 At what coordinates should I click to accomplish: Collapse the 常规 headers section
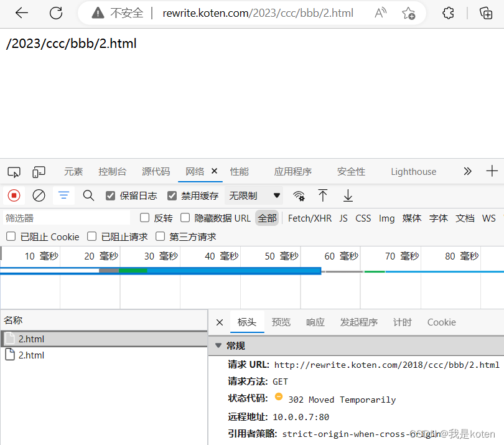click(x=218, y=345)
